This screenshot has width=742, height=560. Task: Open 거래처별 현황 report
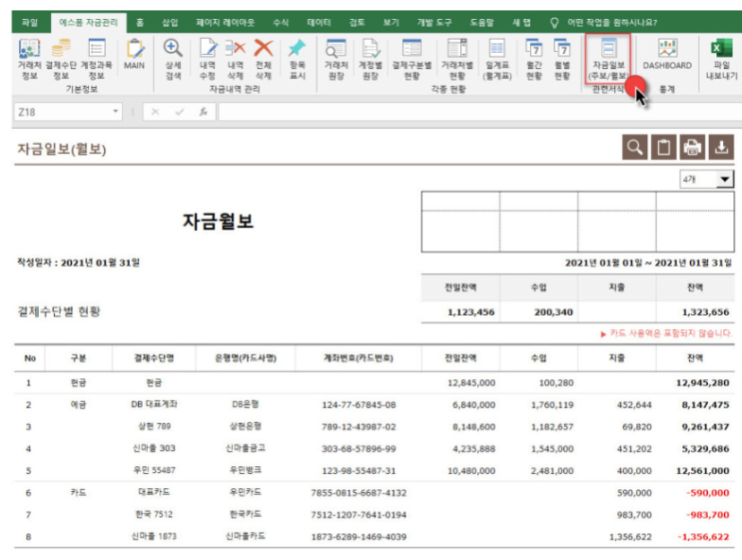(x=457, y=59)
